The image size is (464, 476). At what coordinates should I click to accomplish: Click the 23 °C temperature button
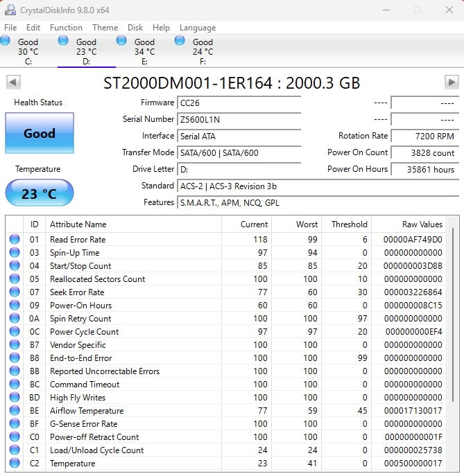40,193
